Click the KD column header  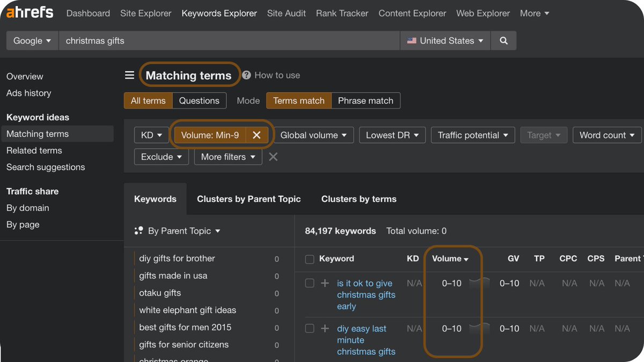tap(413, 258)
